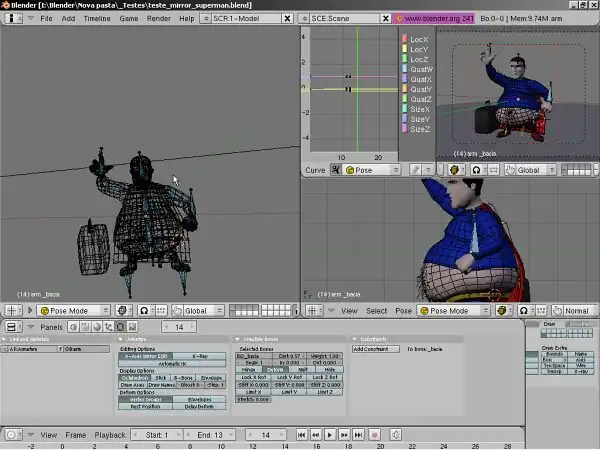Click the record button in the timeline
Viewport: 600px width, 450px height.
[x=375, y=435]
